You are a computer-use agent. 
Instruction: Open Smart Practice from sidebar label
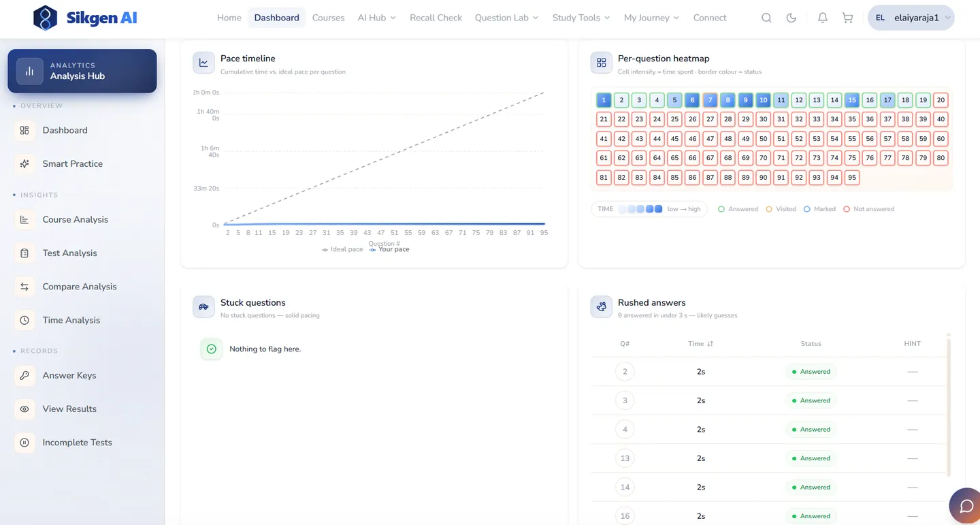point(73,163)
